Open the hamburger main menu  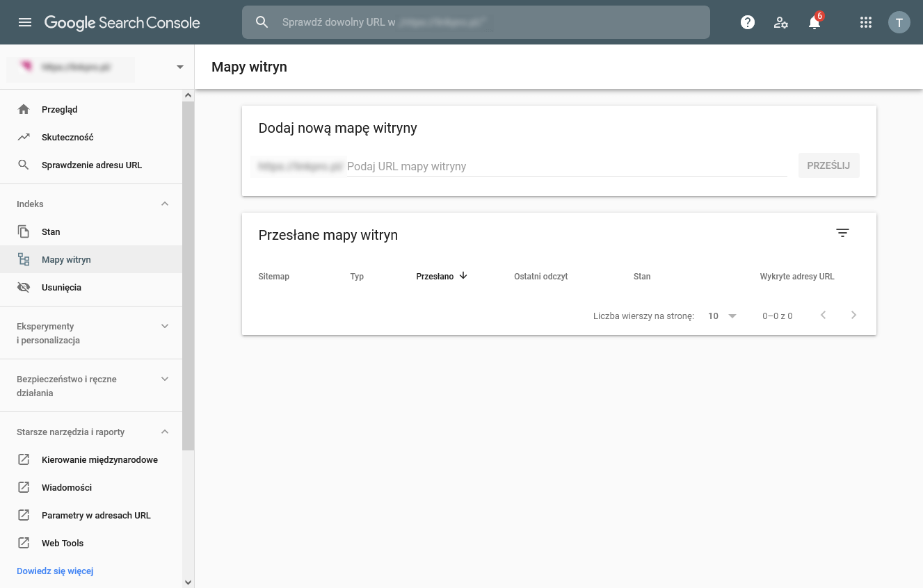25,22
